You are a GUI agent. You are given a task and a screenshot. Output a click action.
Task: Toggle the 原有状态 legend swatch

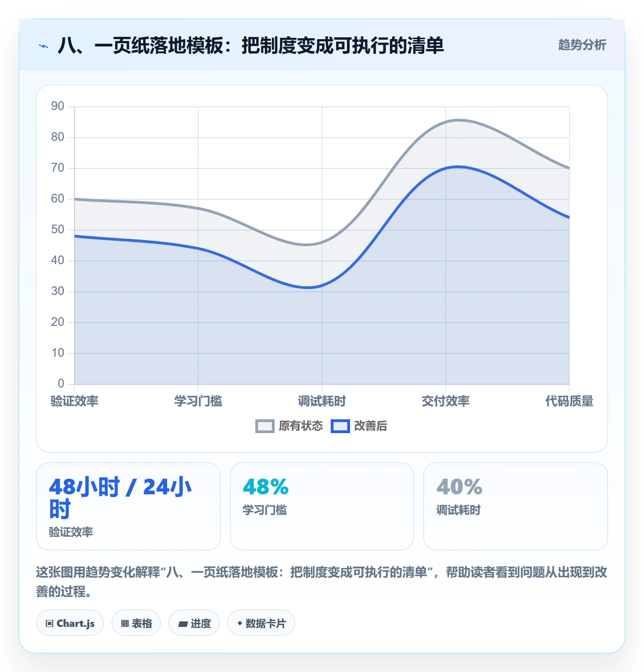[x=265, y=426]
